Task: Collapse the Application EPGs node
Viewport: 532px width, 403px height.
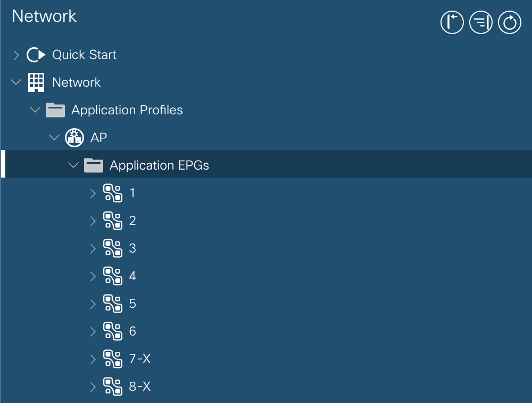Action: coord(73,165)
